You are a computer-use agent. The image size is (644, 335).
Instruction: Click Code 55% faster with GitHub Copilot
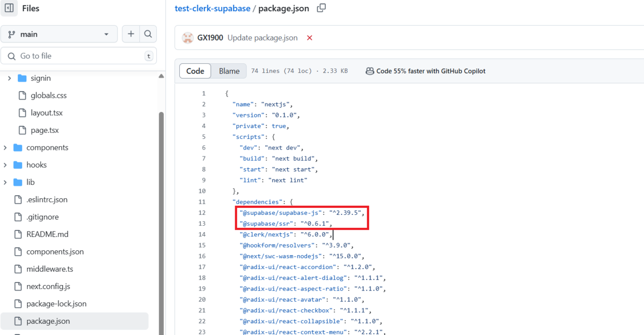pos(431,71)
